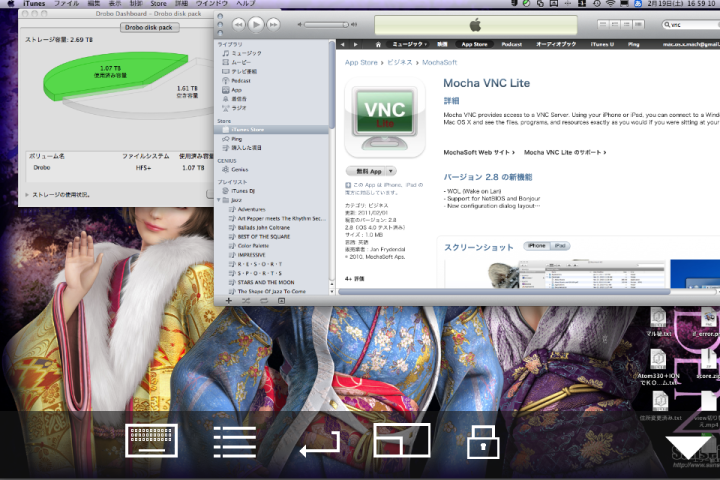Tap the VNC lock icon
720x480 pixels.
click(483, 442)
